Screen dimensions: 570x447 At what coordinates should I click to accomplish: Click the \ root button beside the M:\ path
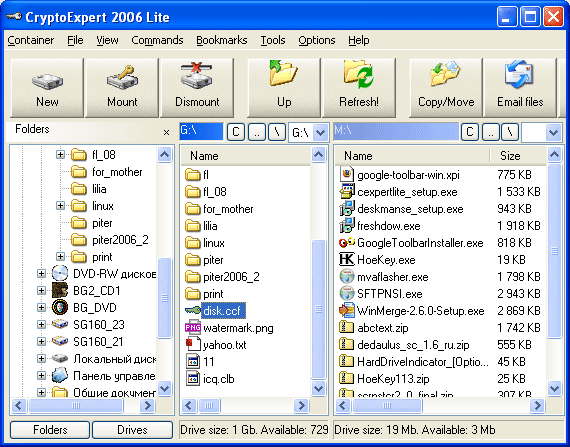tap(510, 132)
